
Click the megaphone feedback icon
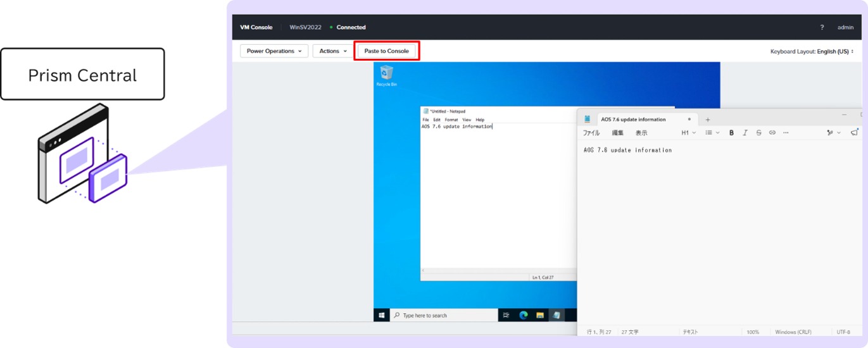(854, 132)
